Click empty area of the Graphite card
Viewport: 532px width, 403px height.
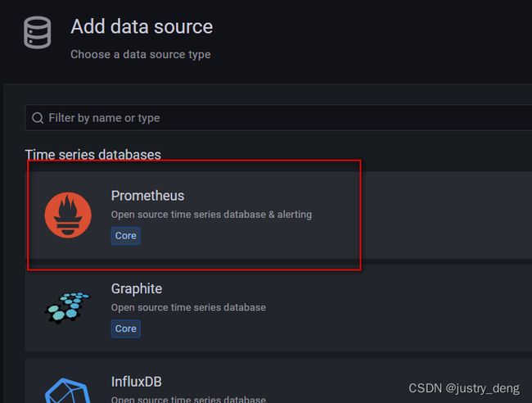coord(407,308)
